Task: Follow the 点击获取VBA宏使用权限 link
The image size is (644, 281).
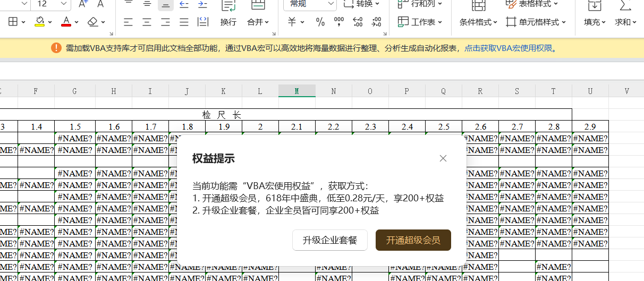Action: pyautogui.click(x=508, y=48)
